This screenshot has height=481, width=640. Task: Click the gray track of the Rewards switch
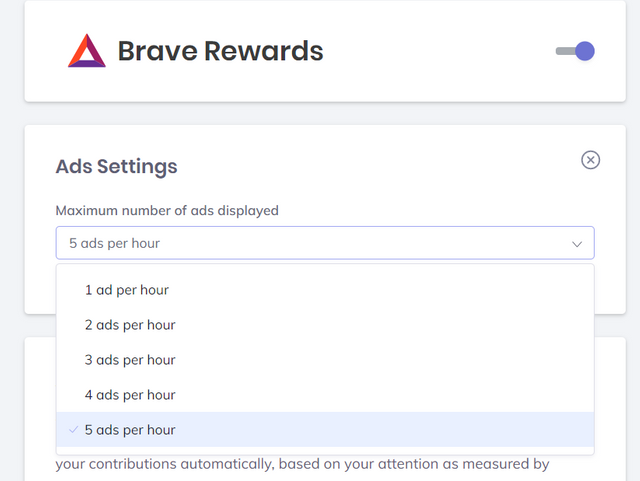tap(565, 51)
